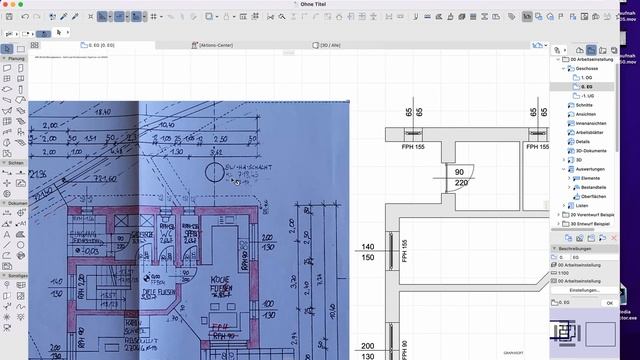Click the navigator preview thumbnail
The image size is (640, 360).
click(x=584, y=333)
